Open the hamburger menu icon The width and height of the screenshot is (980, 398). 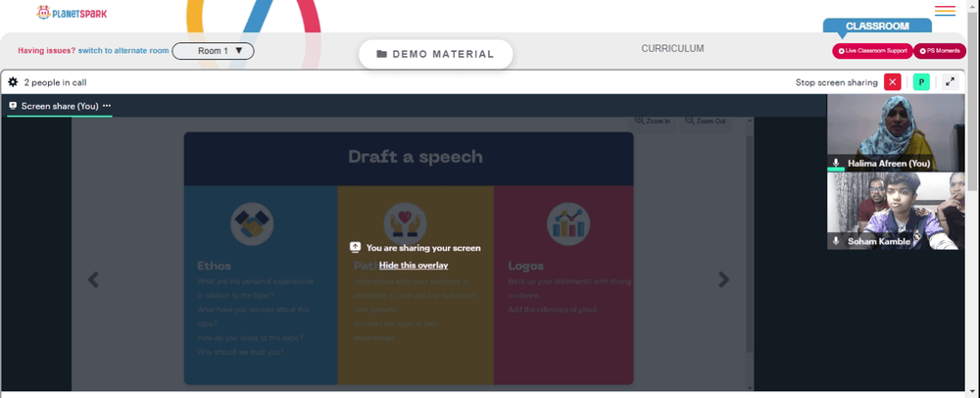945,11
